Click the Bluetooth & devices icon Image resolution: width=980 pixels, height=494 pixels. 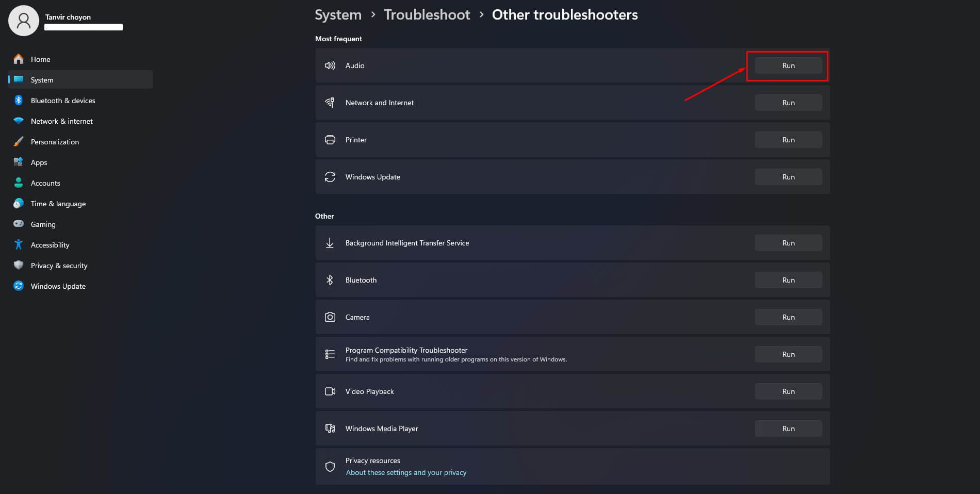(19, 101)
